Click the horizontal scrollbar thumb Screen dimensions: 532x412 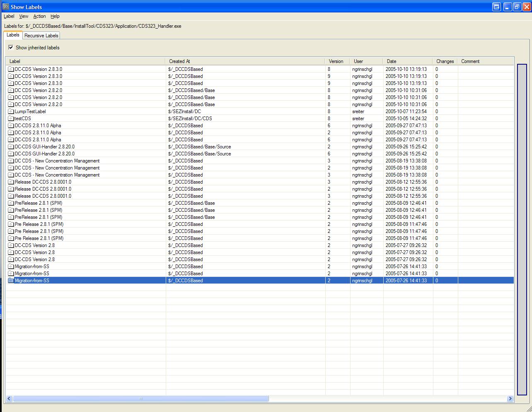click(141, 399)
